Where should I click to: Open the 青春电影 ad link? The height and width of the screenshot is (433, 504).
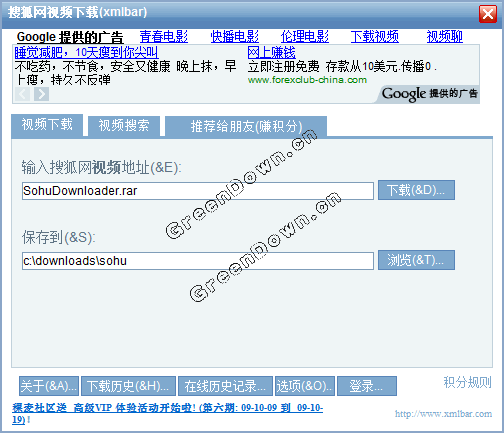[x=164, y=37]
